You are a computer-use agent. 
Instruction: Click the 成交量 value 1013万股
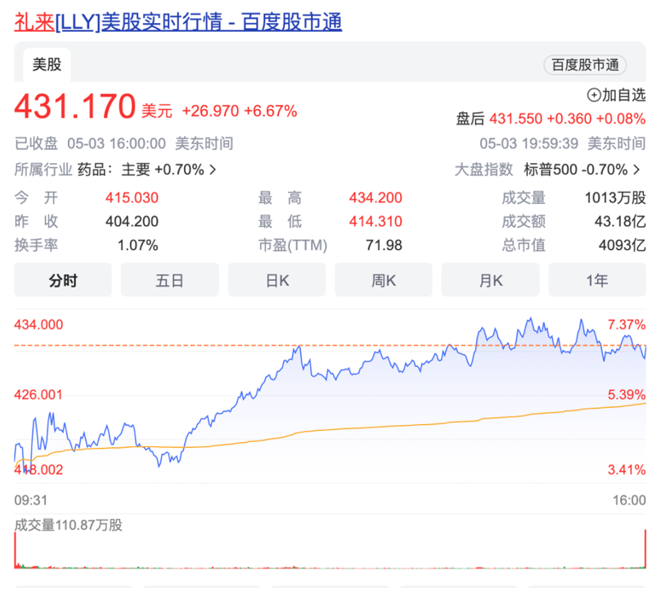click(615, 198)
